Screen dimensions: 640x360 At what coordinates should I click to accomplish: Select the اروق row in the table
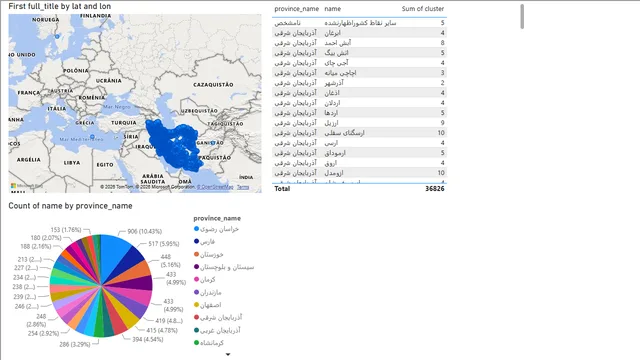[359, 163]
